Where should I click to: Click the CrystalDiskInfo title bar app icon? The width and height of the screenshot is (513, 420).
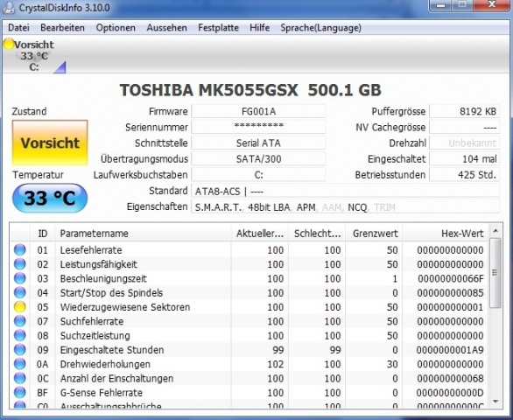[9, 8]
